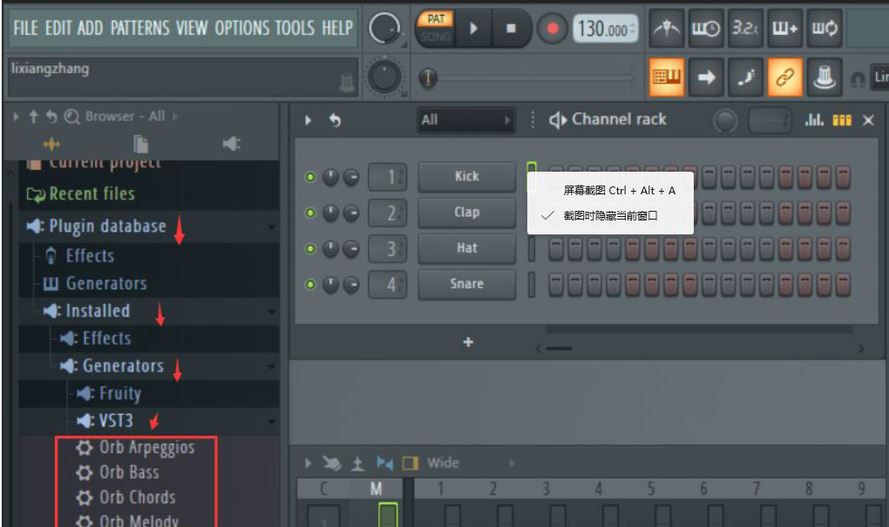The width and height of the screenshot is (889, 527).
Task: Click the mixer plug arrow icon
Action: (332, 464)
